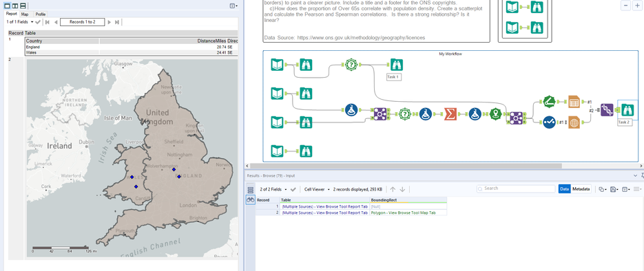The image size is (644, 271).
Task: Select the blue Select tool with checkmark
Action: (549, 122)
